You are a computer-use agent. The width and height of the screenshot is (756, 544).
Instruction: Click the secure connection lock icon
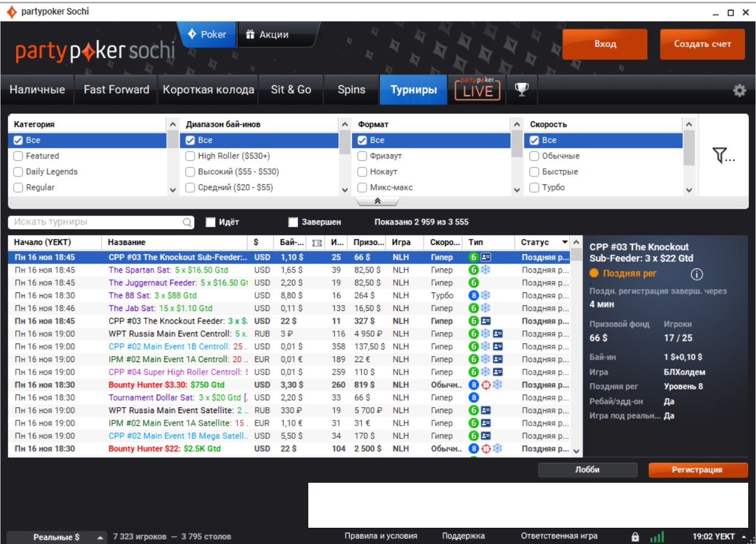coord(636,537)
